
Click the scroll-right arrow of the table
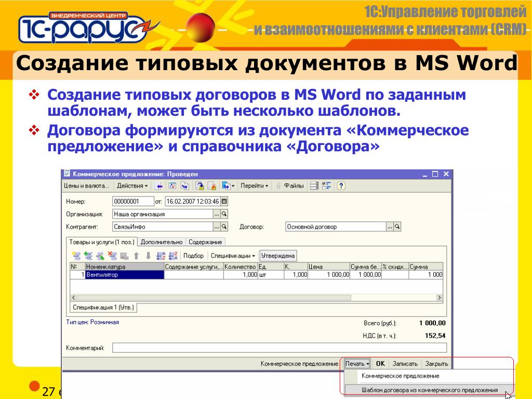440,298
